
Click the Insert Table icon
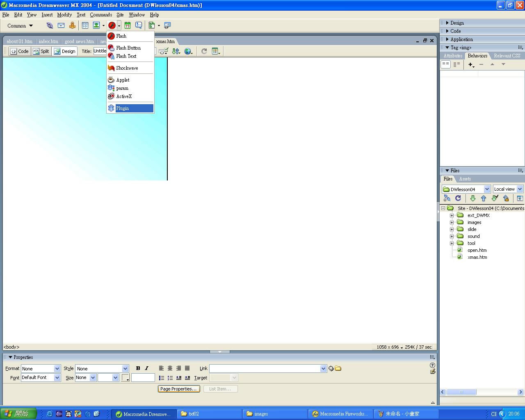point(85,25)
